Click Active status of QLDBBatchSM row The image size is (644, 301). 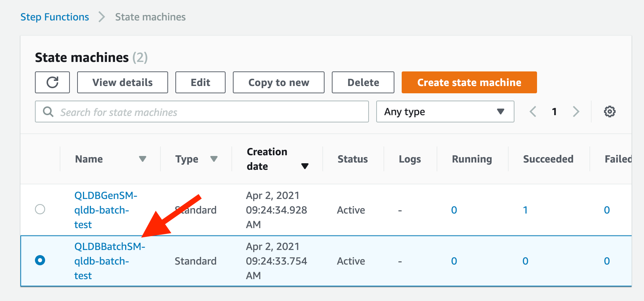coord(351,261)
